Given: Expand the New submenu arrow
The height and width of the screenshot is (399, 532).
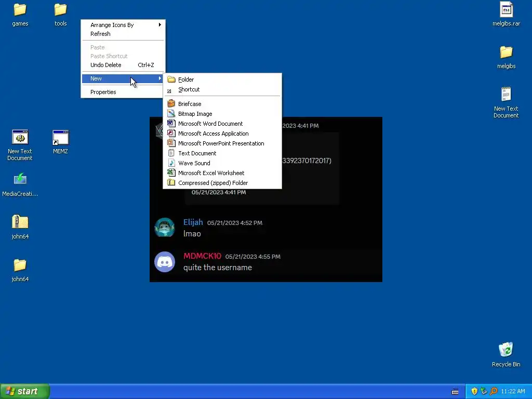Looking at the screenshot, I should click(x=160, y=78).
